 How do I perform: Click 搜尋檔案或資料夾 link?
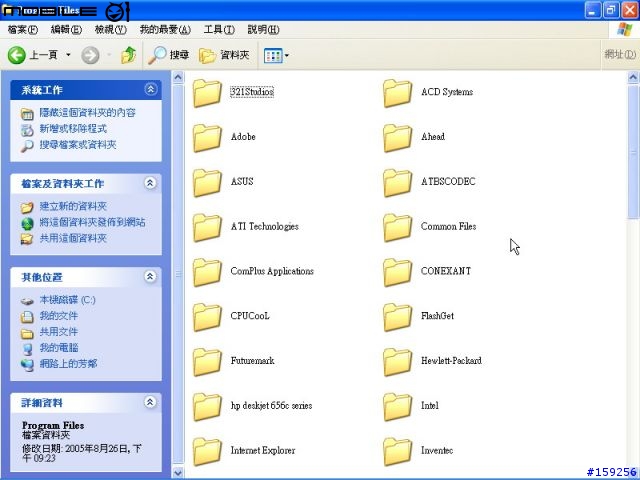point(78,144)
